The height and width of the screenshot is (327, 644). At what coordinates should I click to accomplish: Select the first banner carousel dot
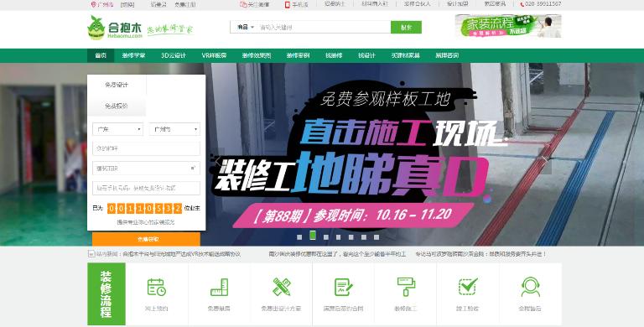(299, 237)
